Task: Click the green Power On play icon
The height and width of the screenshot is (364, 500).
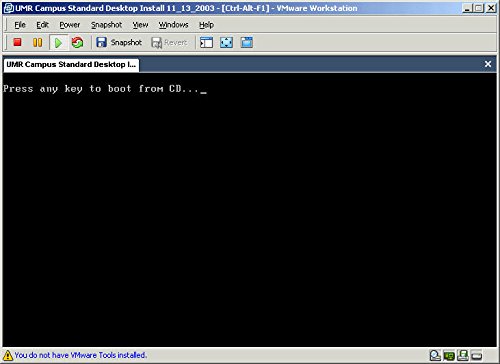Action: point(58,43)
